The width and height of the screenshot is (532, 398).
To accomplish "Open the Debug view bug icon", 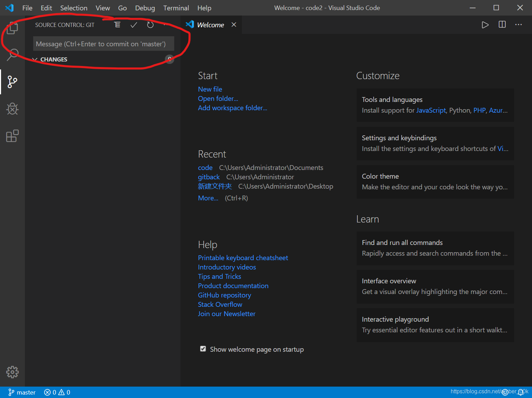I will pyautogui.click(x=12, y=109).
